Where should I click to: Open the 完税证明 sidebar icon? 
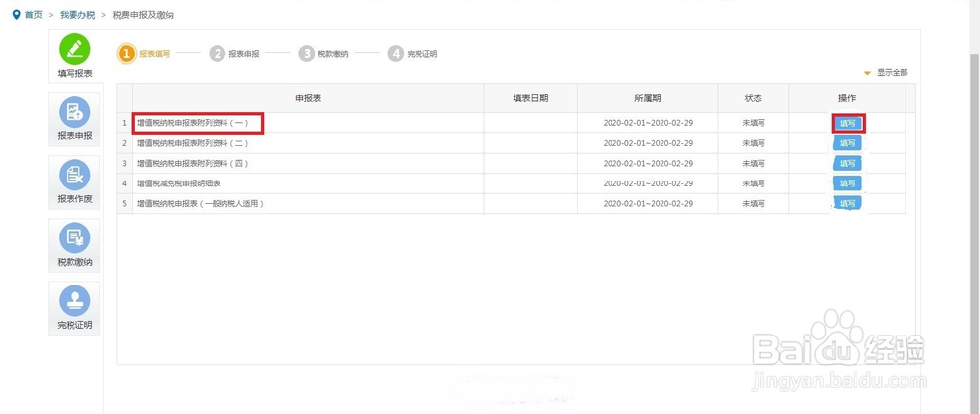74,301
